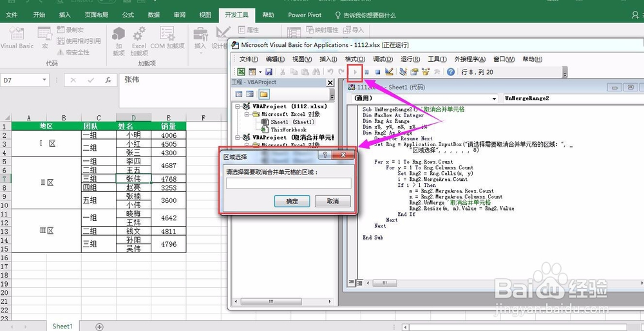
Task: Click 宏安全性 in the ribbon
Action: (73, 52)
